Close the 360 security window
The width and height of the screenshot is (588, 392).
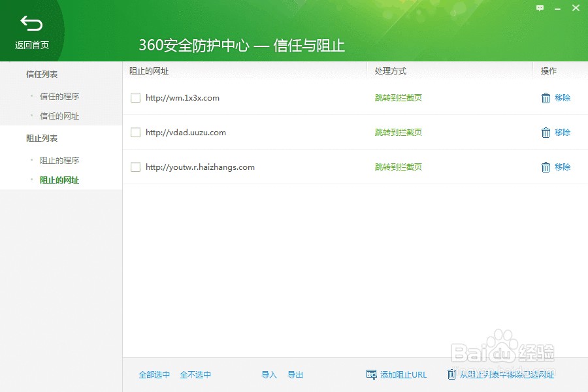coord(576,8)
